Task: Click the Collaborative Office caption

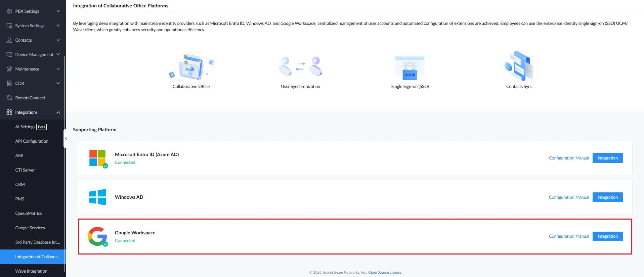Action: (x=191, y=87)
